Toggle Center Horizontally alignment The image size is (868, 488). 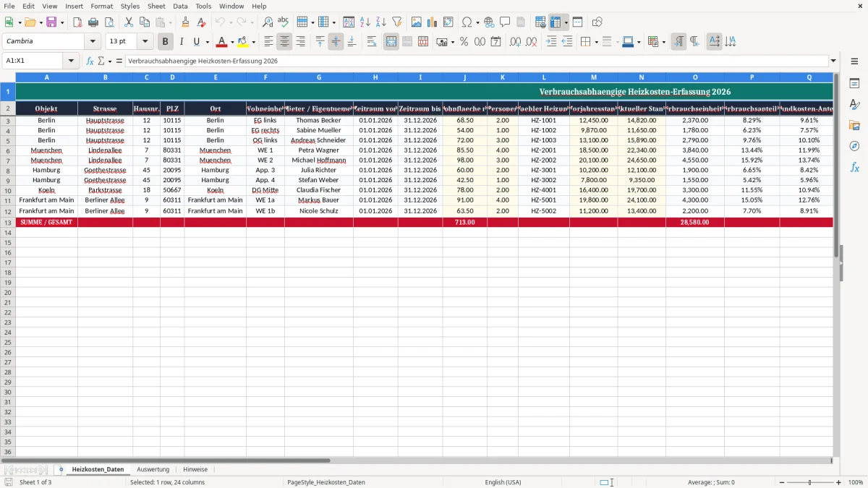[284, 42]
